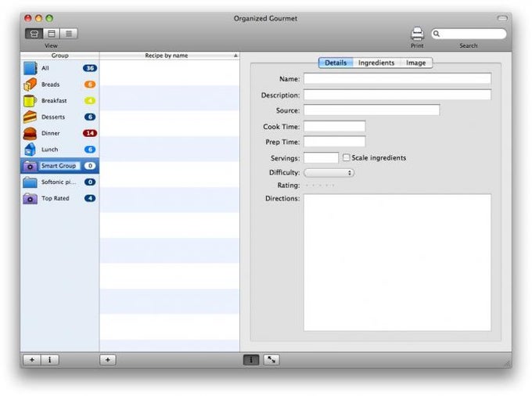This screenshot has height=396, width=532.
Task: Click the 14 count badge for Dinner
Action: coord(90,133)
